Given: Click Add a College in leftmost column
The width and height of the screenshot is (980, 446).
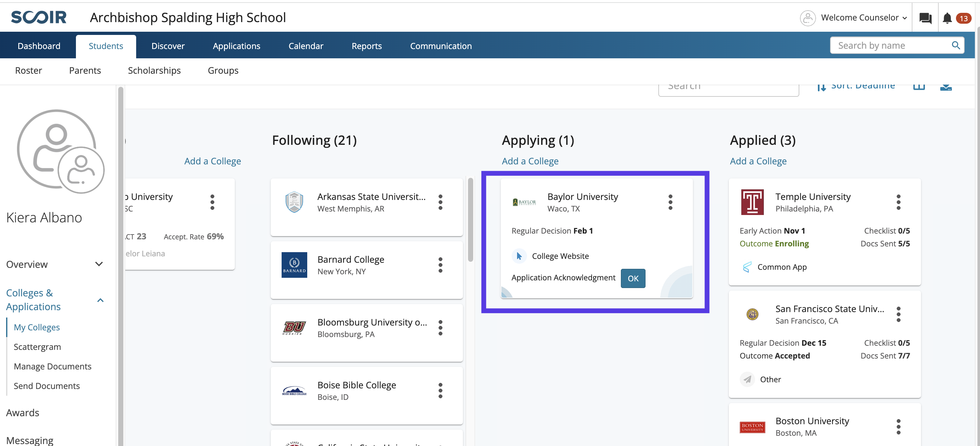Looking at the screenshot, I should point(212,161).
